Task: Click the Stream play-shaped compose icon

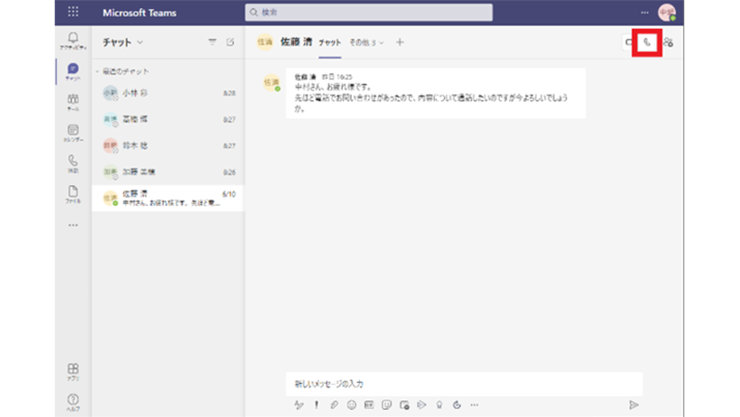Action: (x=422, y=405)
